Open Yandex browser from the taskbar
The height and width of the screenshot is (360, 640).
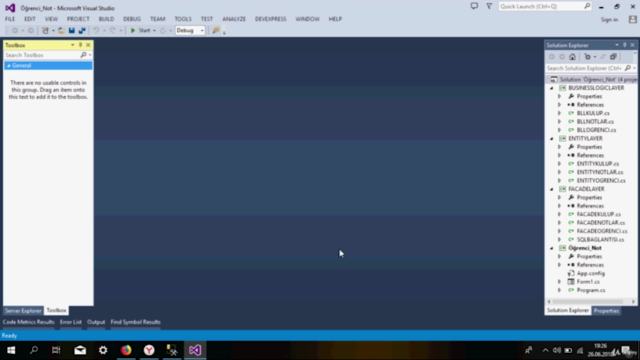point(149,350)
